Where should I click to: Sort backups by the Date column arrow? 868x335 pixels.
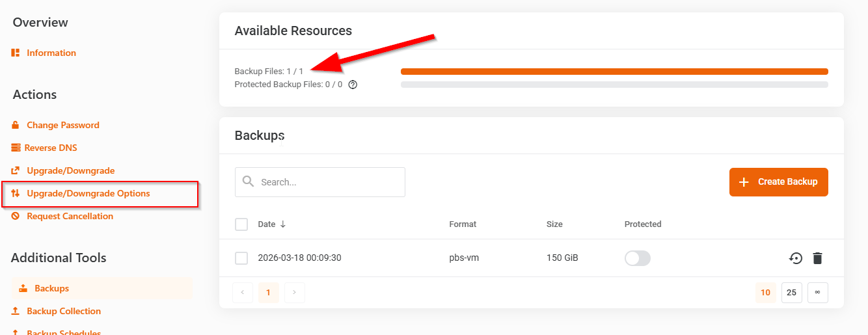point(283,224)
